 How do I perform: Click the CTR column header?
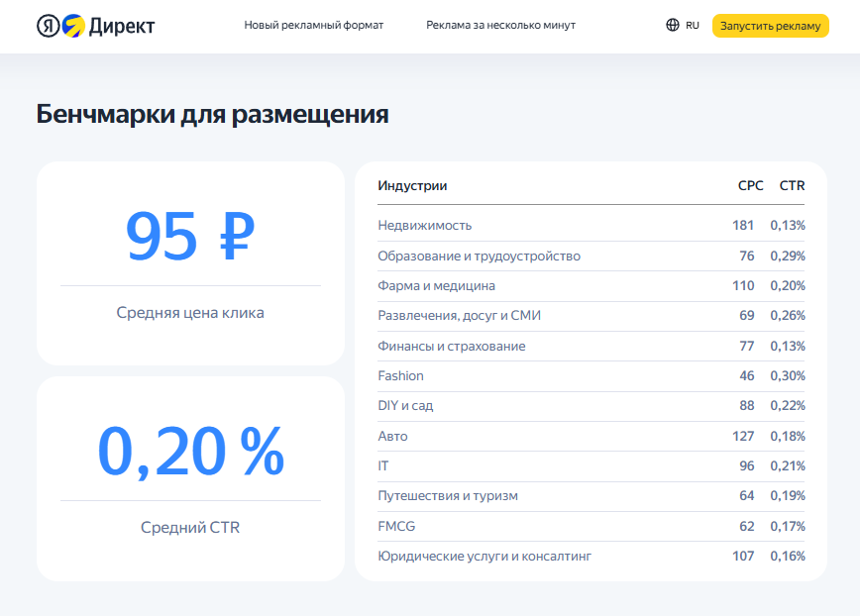tap(792, 185)
